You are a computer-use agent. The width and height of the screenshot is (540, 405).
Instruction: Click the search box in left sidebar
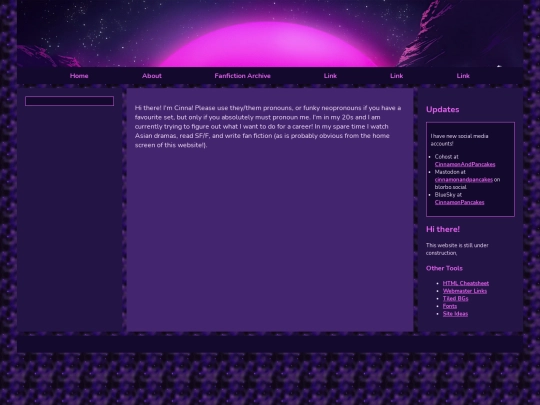pos(69,101)
